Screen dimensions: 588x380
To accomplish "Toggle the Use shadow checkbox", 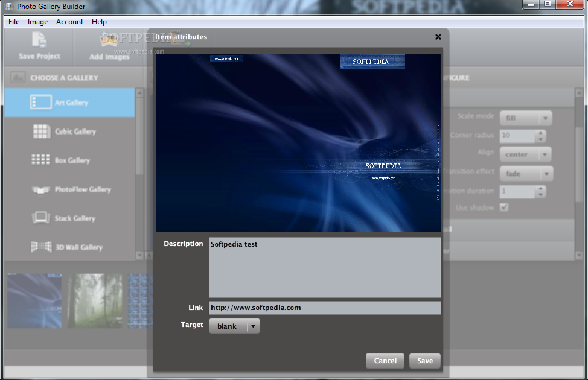I will click(504, 207).
